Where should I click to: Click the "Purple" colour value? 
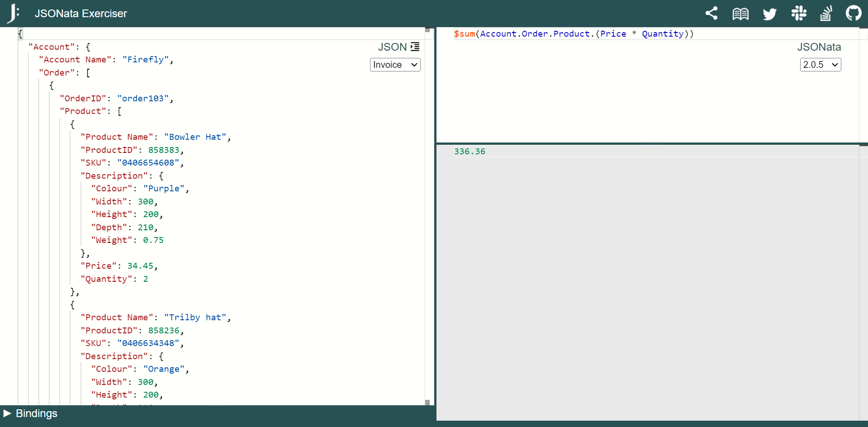coord(164,189)
